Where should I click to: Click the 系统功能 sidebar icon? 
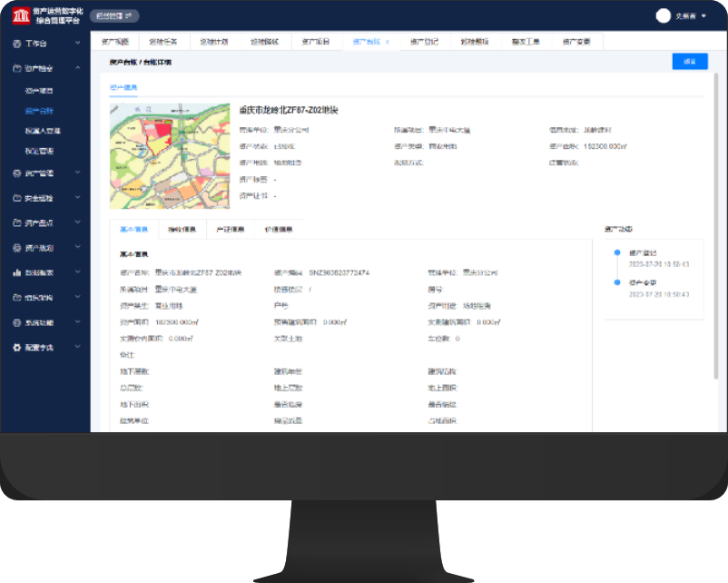(16, 322)
